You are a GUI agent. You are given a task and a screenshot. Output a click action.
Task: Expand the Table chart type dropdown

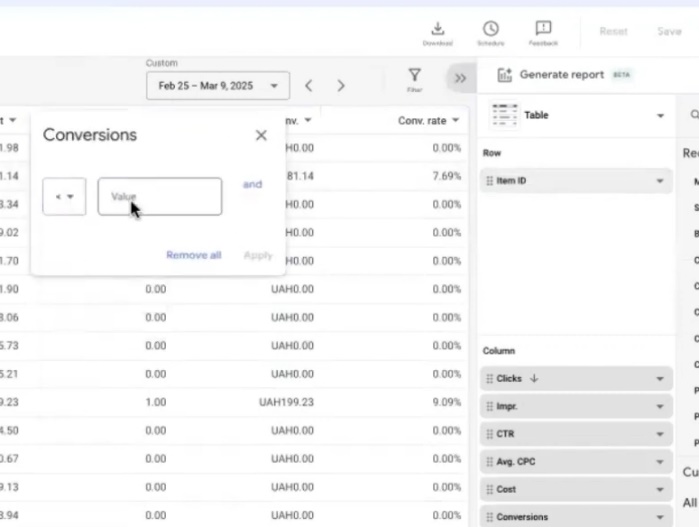coord(659,116)
